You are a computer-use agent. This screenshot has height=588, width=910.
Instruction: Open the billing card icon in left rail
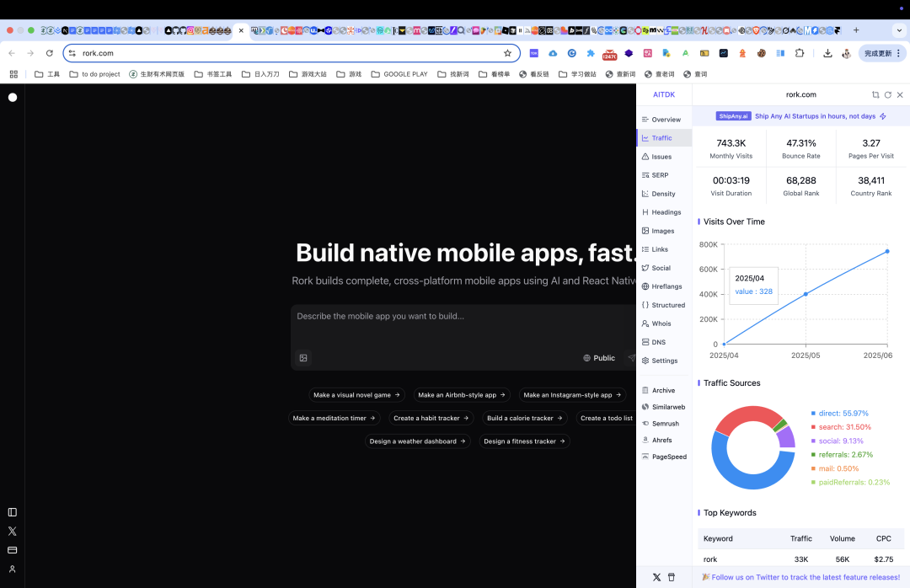[12, 550]
